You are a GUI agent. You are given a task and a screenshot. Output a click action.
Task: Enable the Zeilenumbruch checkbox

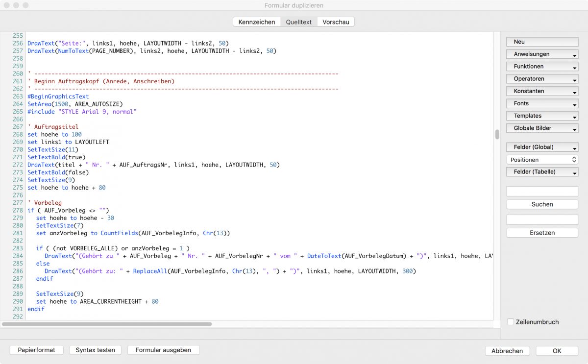click(511, 322)
